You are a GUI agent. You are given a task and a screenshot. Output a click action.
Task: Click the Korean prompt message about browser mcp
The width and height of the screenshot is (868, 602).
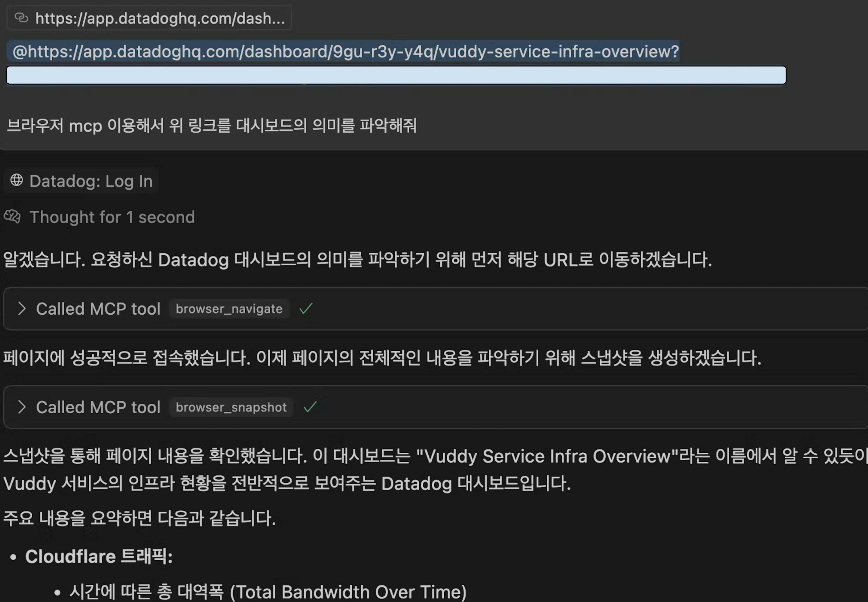pos(211,126)
